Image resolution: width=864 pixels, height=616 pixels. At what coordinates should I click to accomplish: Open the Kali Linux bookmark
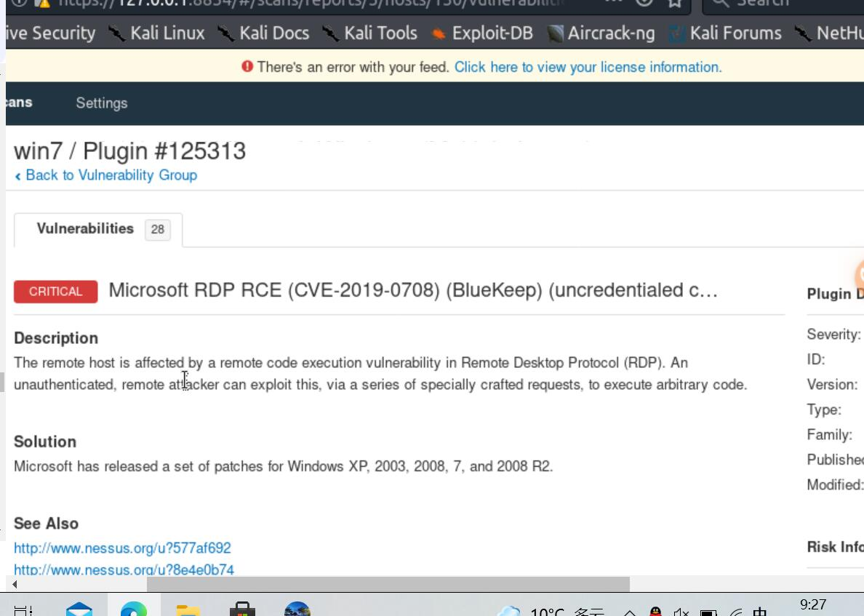[156, 33]
